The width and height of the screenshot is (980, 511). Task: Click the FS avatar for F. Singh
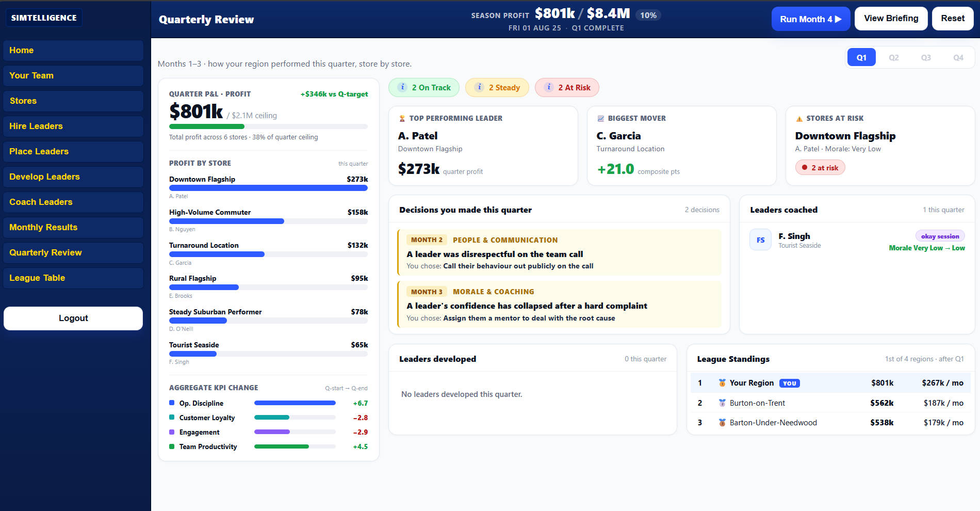[x=760, y=239]
